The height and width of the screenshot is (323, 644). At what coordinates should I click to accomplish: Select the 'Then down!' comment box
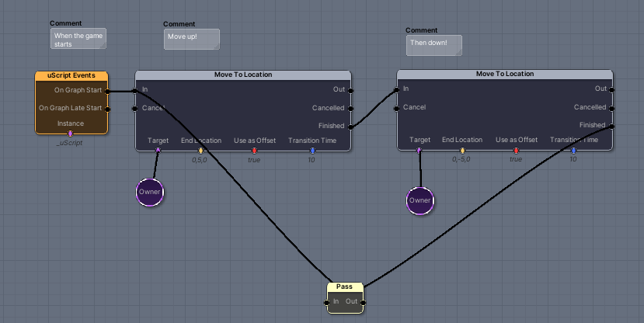[433, 45]
